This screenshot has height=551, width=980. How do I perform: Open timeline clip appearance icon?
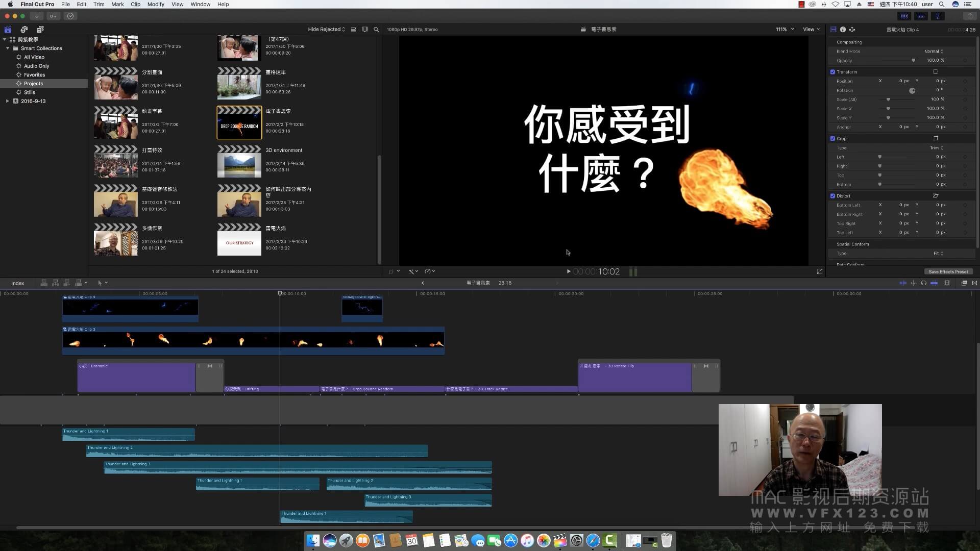tap(947, 283)
